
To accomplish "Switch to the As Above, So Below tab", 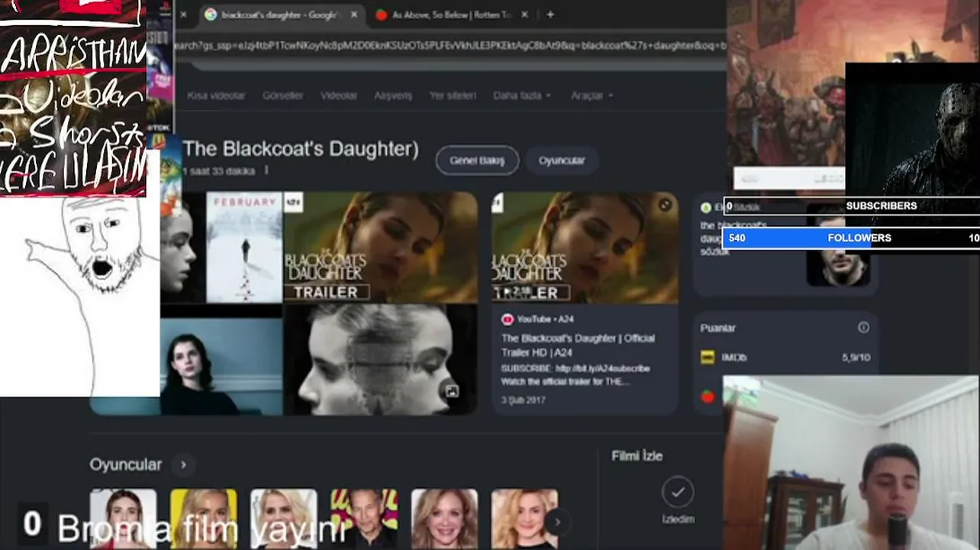I will tap(452, 15).
